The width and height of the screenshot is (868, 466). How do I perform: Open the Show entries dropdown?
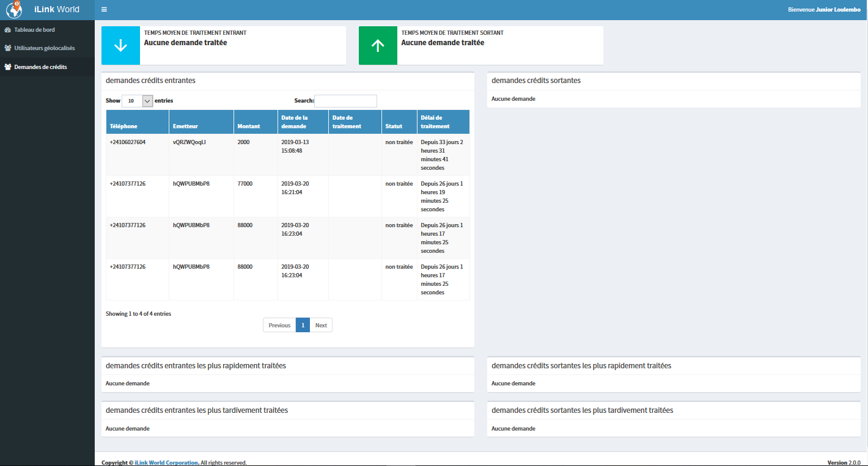[137, 101]
